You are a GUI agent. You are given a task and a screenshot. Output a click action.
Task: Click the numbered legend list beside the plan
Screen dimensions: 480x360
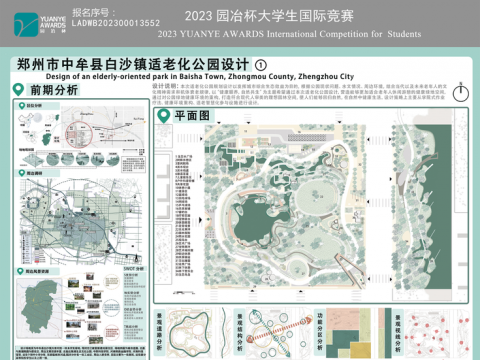coord(185,215)
